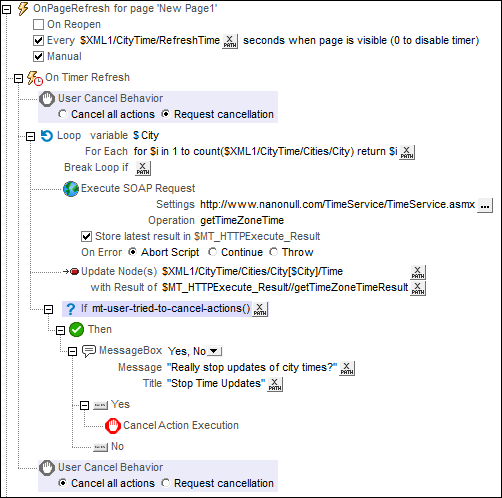This screenshot has width=502, height=498.
Task: Select Request cancellation in top User Cancel Behavior
Action: pos(165,114)
